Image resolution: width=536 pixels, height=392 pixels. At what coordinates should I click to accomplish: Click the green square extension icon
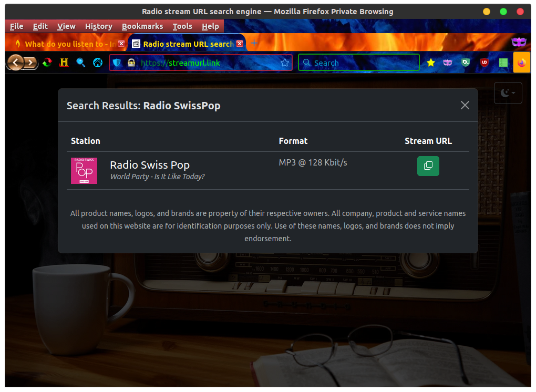tap(503, 63)
